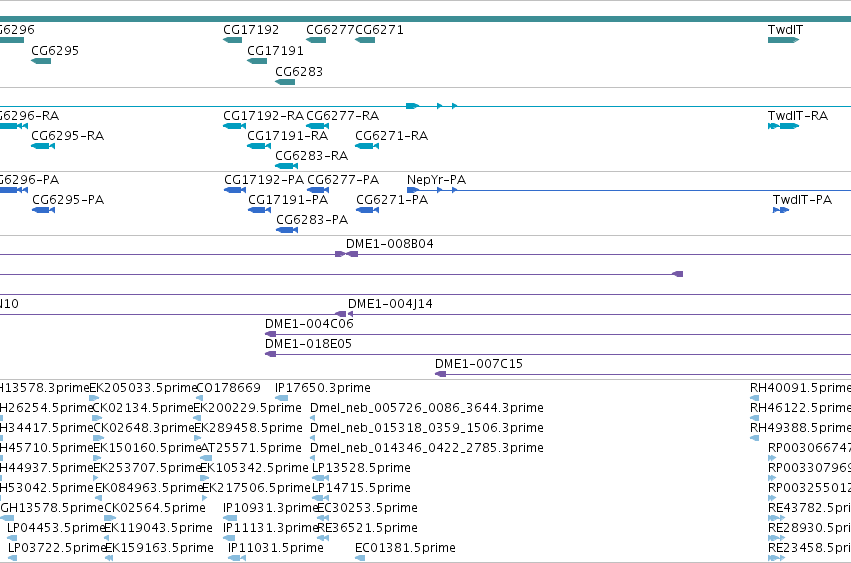Image resolution: width=851 pixels, height=563 pixels.
Task: Click the CO178669 EST label
Action: 228,388
